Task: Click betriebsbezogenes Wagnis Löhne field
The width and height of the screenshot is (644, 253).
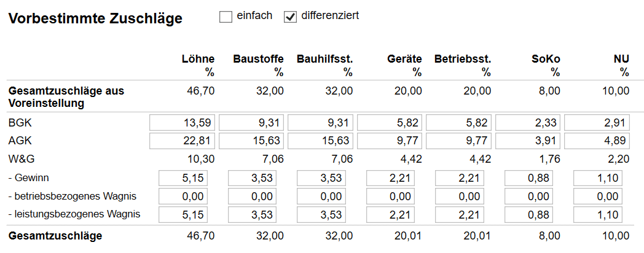Action: click(183, 197)
